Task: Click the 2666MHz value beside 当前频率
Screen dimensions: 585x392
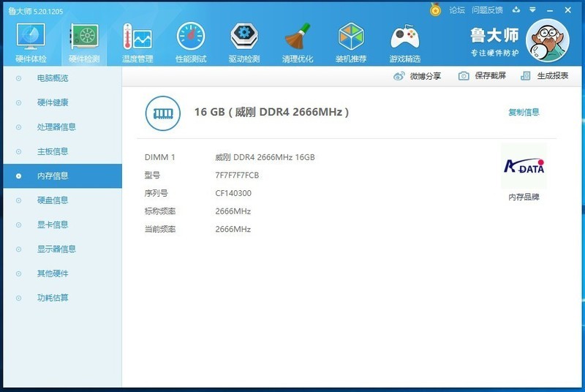Action: pos(233,229)
